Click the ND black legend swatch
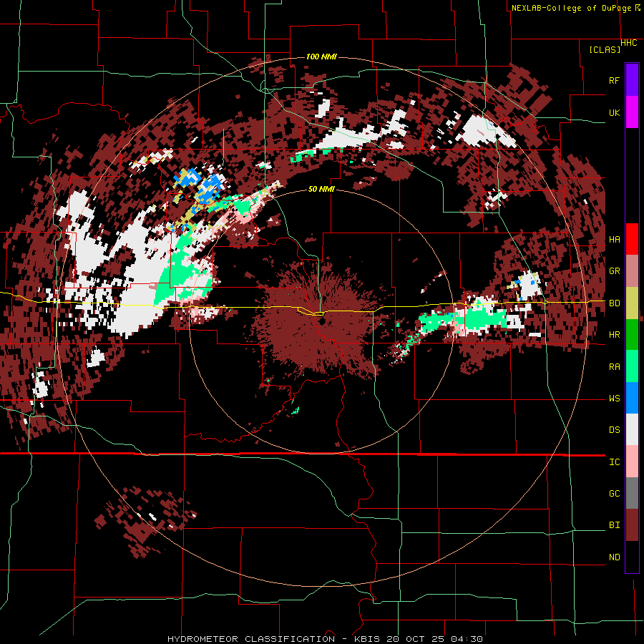644x644 pixels. coord(632,557)
